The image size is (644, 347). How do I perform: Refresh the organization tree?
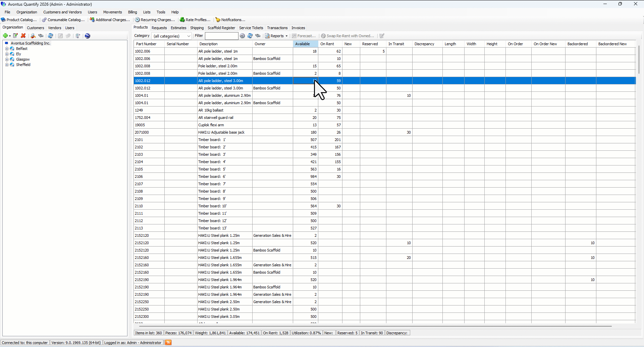click(51, 36)
